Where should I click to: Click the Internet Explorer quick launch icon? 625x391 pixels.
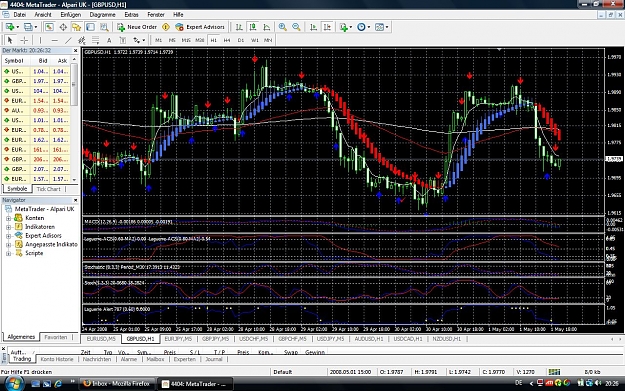(x=58, y=384)
